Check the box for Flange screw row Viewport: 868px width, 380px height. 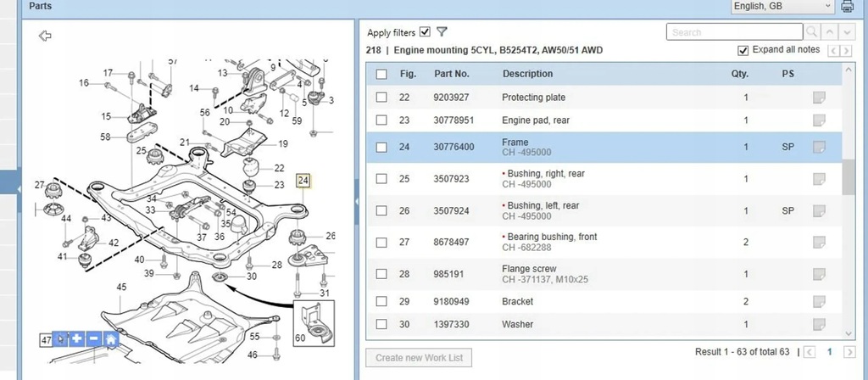pos(381,274)
